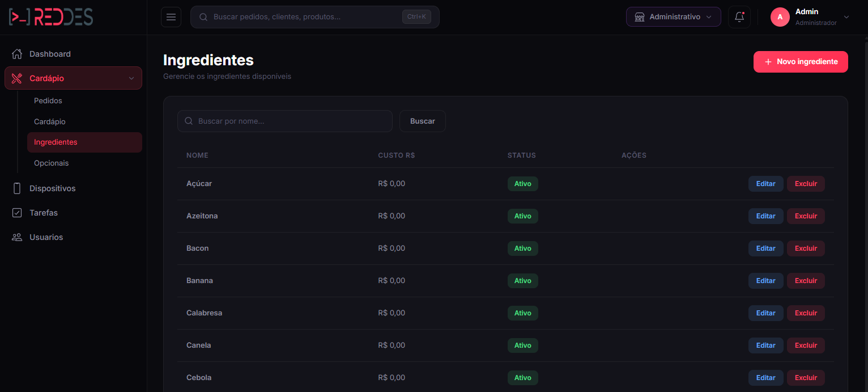The width and height of the screenshot is (868, 392).
Task: Open the Cardápio submenu item
Action: (x=50, y=121)
